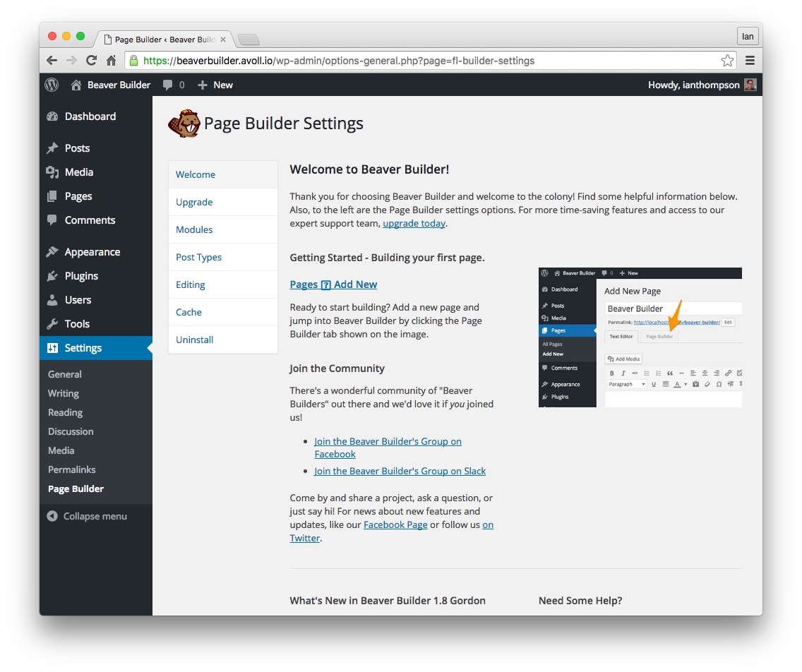Click the secure padlock icon in address bar
The height and width of the screenshot is (672, 802).
pos(133,60)
